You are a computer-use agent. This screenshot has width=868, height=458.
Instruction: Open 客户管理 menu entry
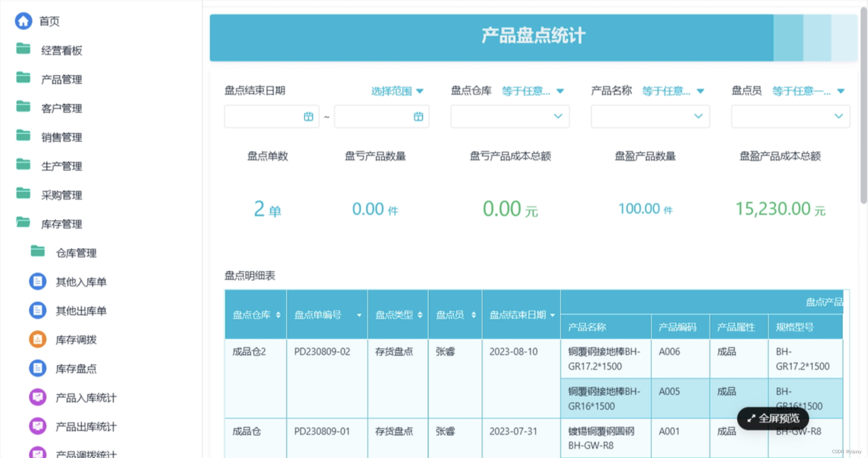(62, 108)
